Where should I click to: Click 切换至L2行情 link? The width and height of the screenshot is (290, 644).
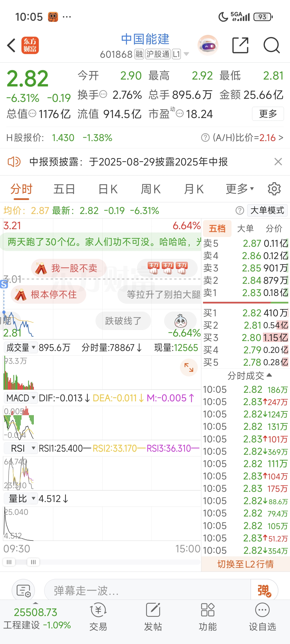pos(246,564)
